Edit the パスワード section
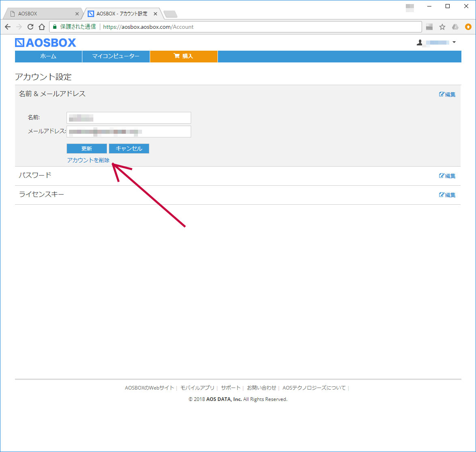476x452 pixels. (447, 176)
